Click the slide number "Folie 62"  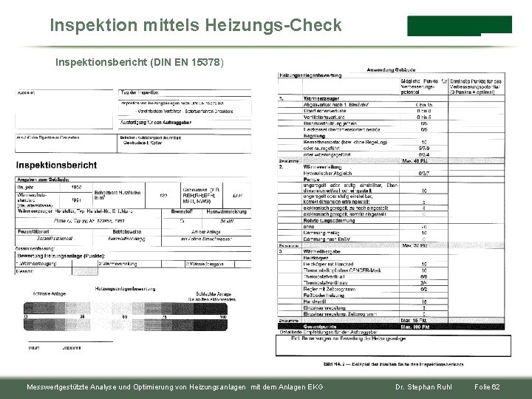487,387
